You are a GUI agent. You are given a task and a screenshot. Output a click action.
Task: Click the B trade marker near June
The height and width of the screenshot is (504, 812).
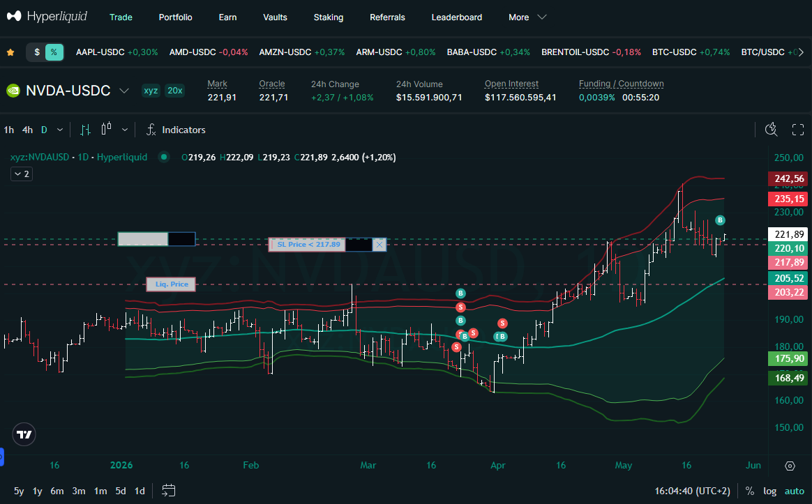[x=720, y=220]
